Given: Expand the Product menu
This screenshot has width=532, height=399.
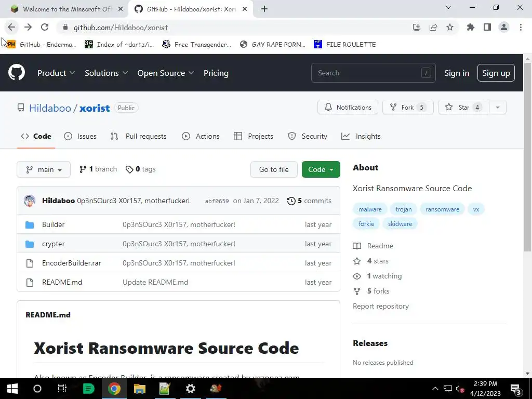Looking at the screenshot, I should (x=56, y=73).
